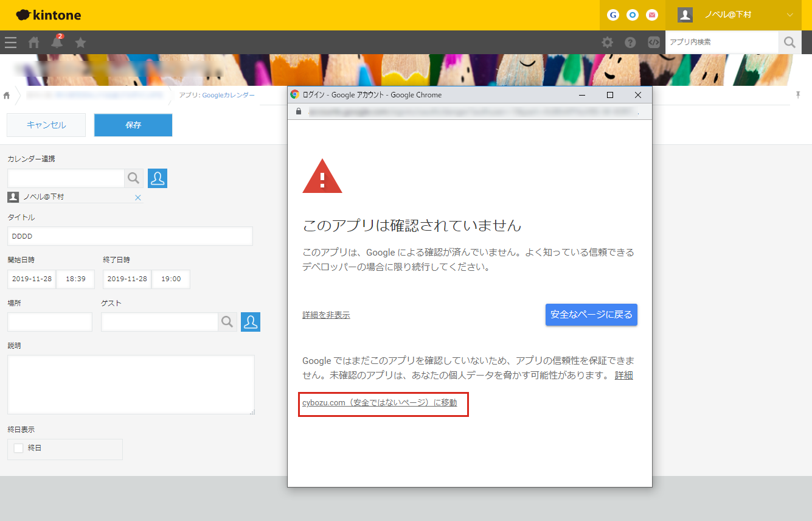Click the kintone logo

49,15
